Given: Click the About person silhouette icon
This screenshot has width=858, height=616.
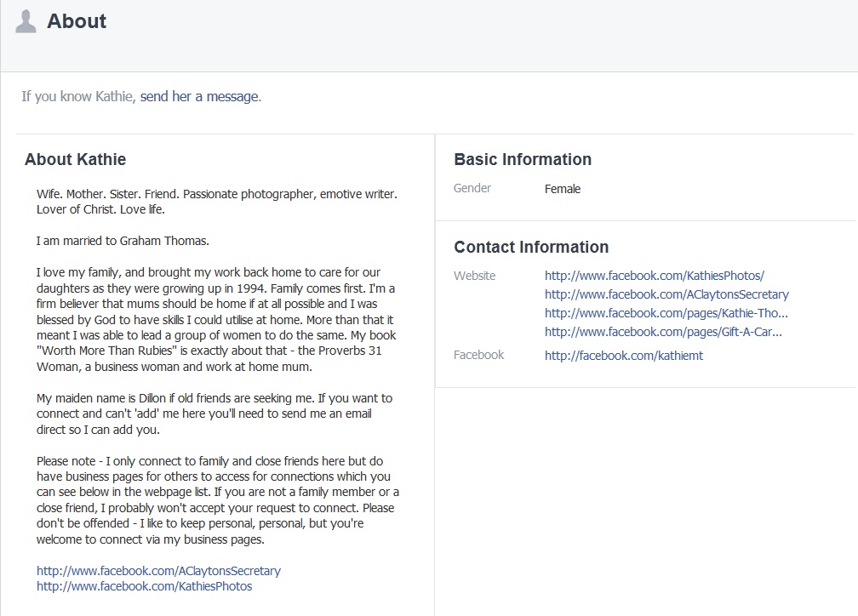Looking at the screenshot, I should (x=26, y=22).
